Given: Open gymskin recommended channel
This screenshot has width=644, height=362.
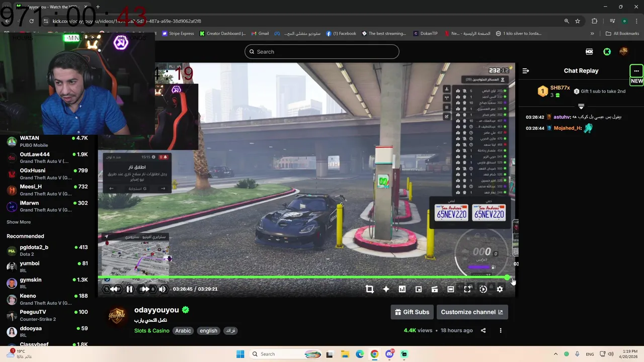Looking at the screenshot, I should point(48,283).
